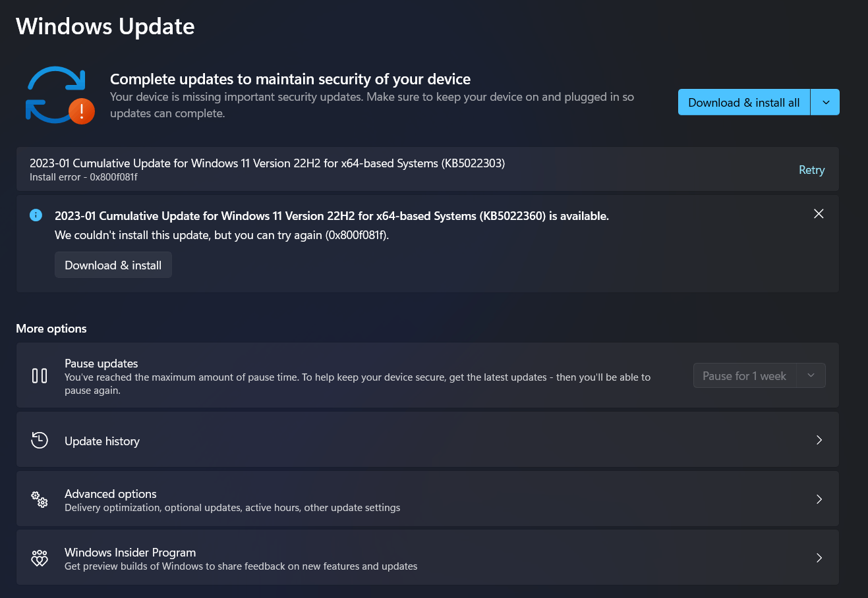
Task: Click the KB5022303 cumulative update title
Action: click(x=268, y=163)
